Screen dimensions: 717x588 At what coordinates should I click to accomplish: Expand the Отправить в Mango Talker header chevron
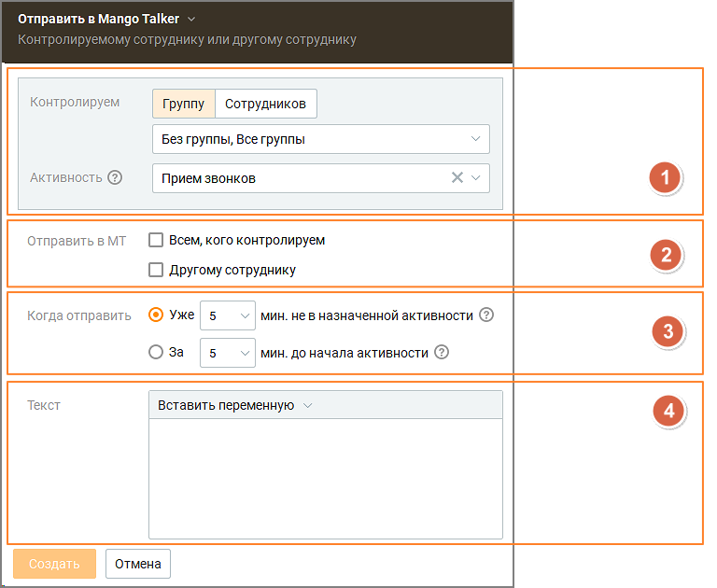pyautogui.click(x=191, y=20)
